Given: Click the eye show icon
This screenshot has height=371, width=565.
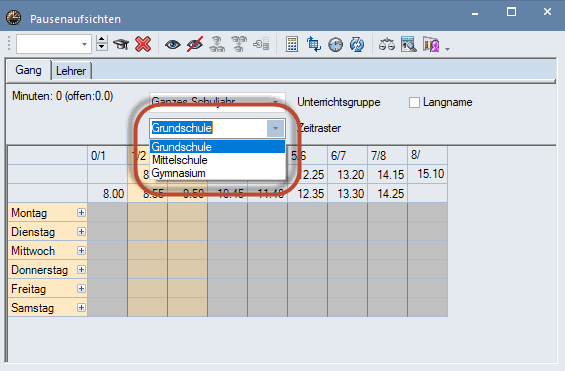Looking at the screenshot, I should click(173, 45).
